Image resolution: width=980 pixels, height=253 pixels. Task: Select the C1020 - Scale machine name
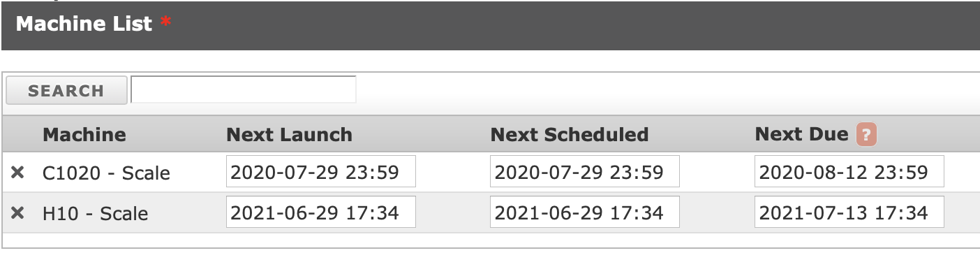pyautogui.click(x=106, y=173)
